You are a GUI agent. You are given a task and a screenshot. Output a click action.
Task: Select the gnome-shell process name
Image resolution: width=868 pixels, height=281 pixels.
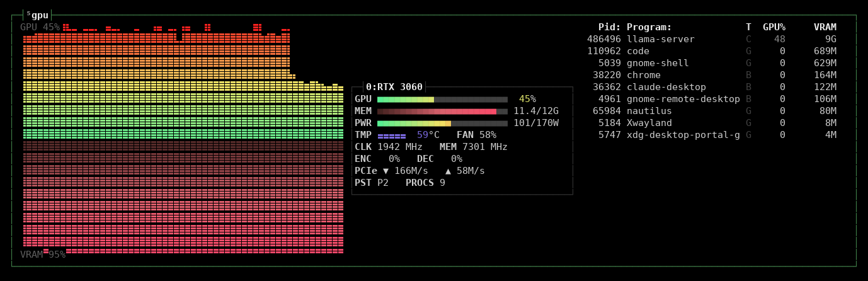(658, 63)
